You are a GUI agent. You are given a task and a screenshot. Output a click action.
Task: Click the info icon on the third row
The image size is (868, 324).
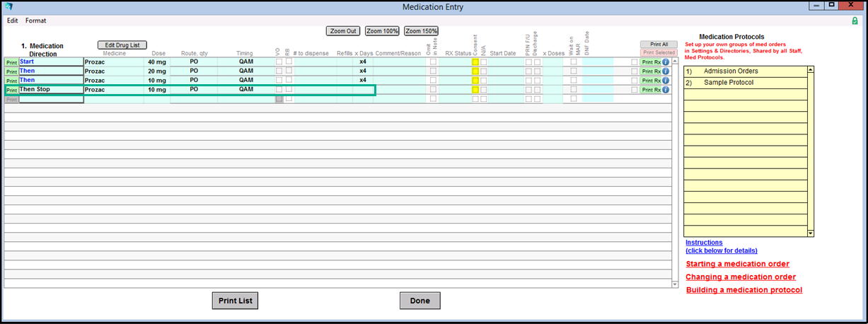(666, 81)
